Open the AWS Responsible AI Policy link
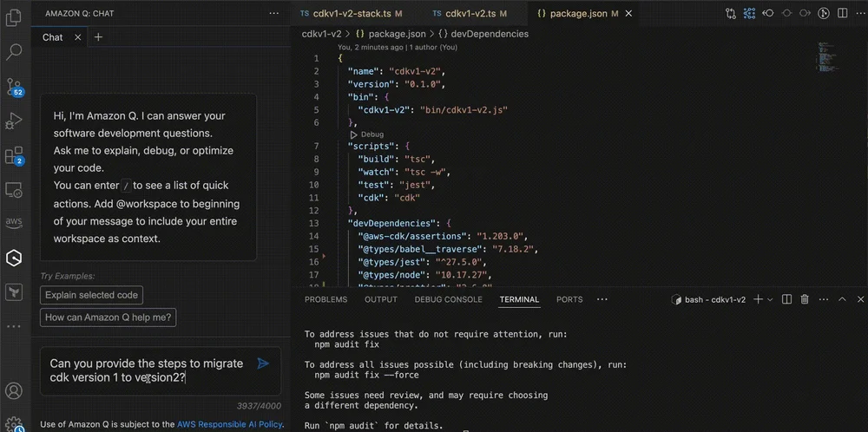868x432 pixels. [x=230, y=424]
